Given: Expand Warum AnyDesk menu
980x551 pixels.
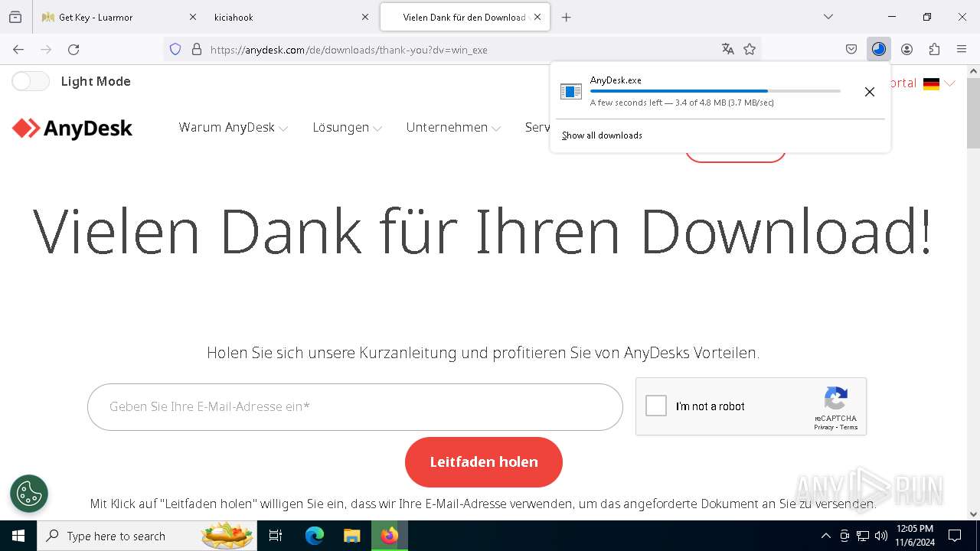Looking at the screenshot, I should point(233,128).
